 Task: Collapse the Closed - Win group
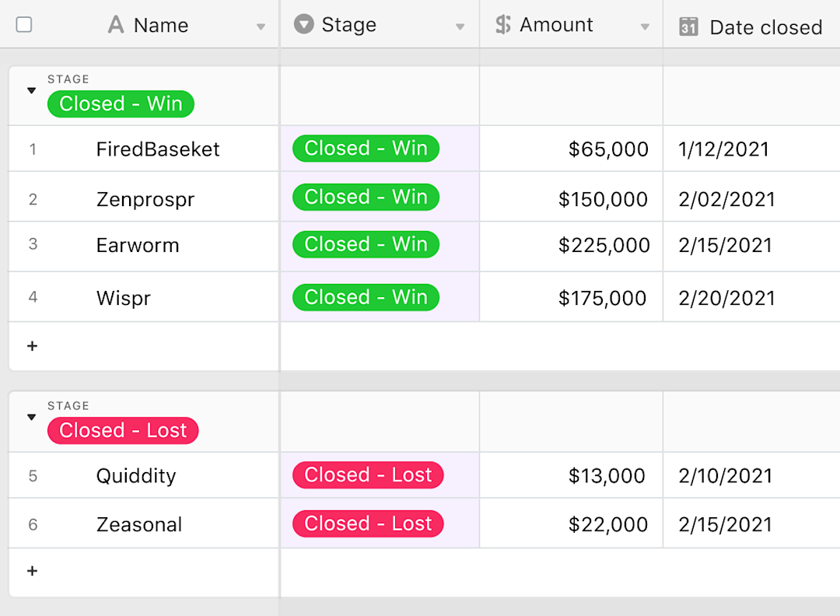(31, 89)
